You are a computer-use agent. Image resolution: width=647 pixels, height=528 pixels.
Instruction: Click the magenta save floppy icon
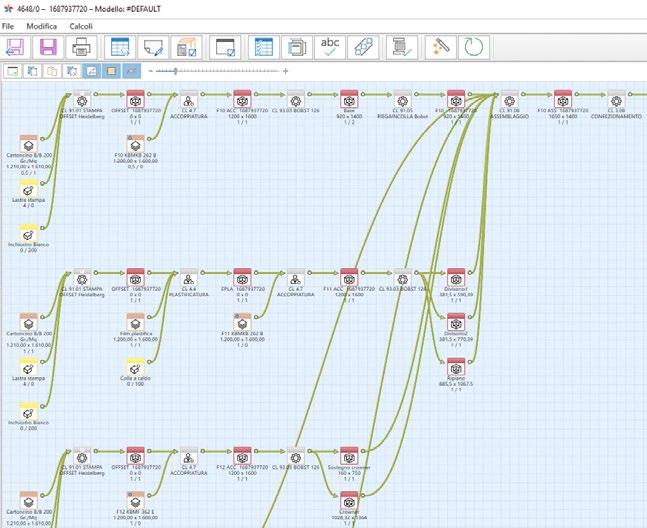48,47
